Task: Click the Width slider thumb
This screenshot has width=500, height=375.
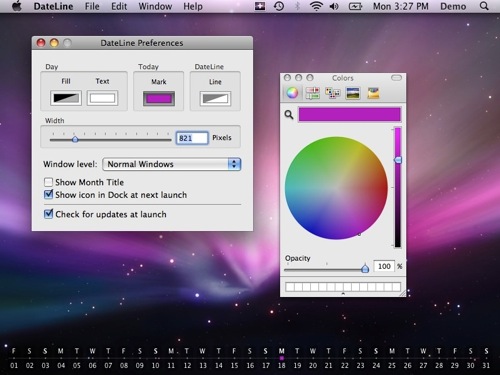Action: pyautogui.click(x=75, y=139)
